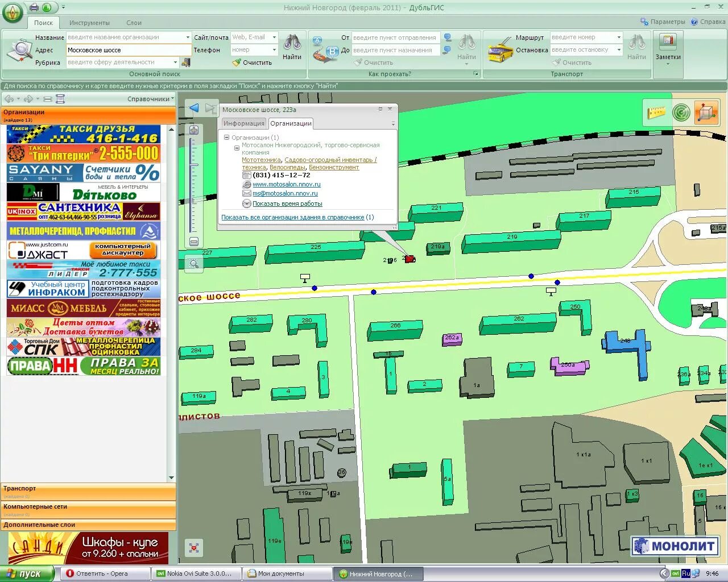Open the ПраваНН advertisement banner

(84, 366)
